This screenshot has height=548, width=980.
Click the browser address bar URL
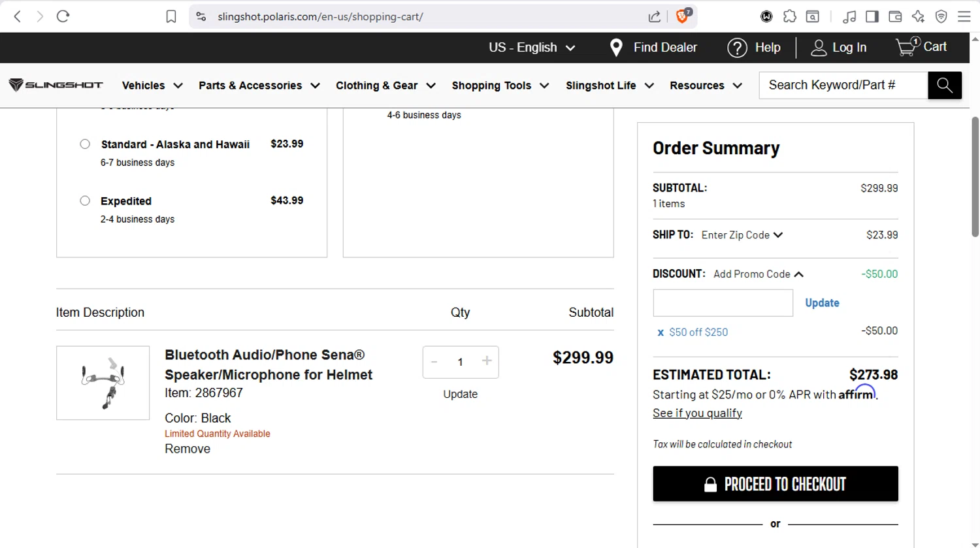tap(320, 16)
